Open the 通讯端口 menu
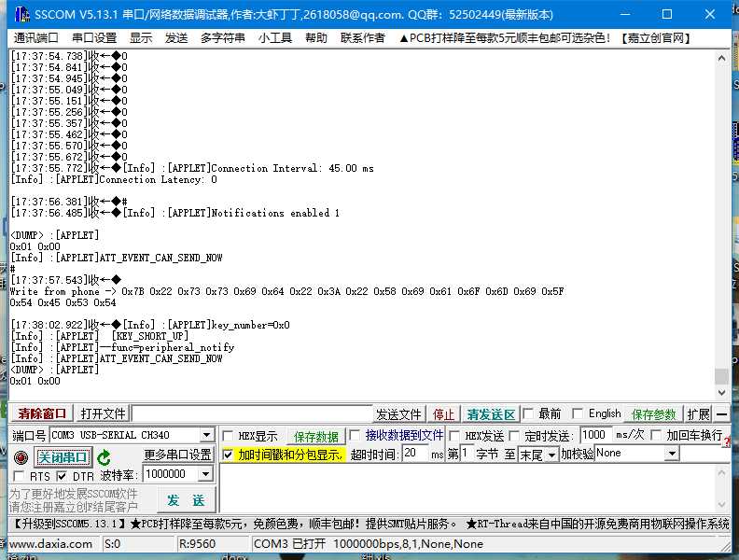 35,37
